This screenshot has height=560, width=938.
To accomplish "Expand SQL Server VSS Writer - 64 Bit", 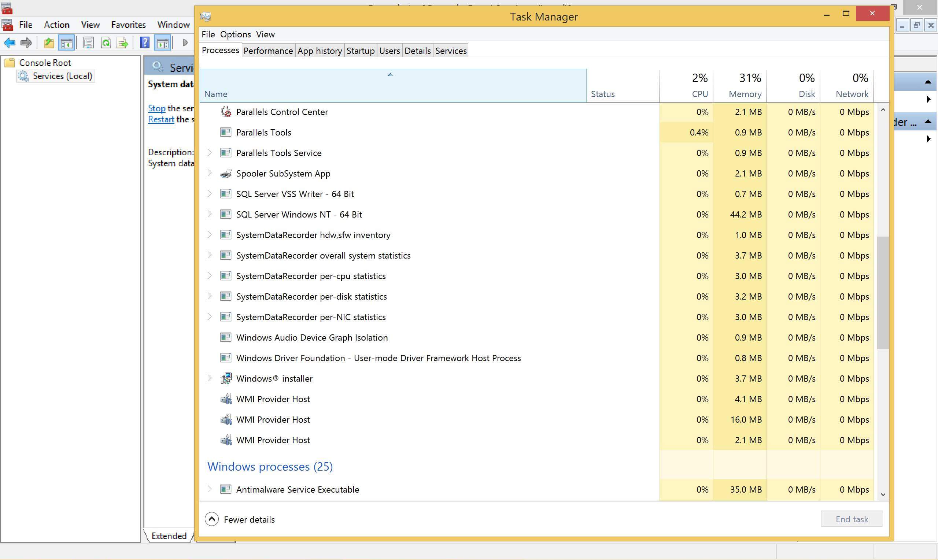I will (210, 194).
